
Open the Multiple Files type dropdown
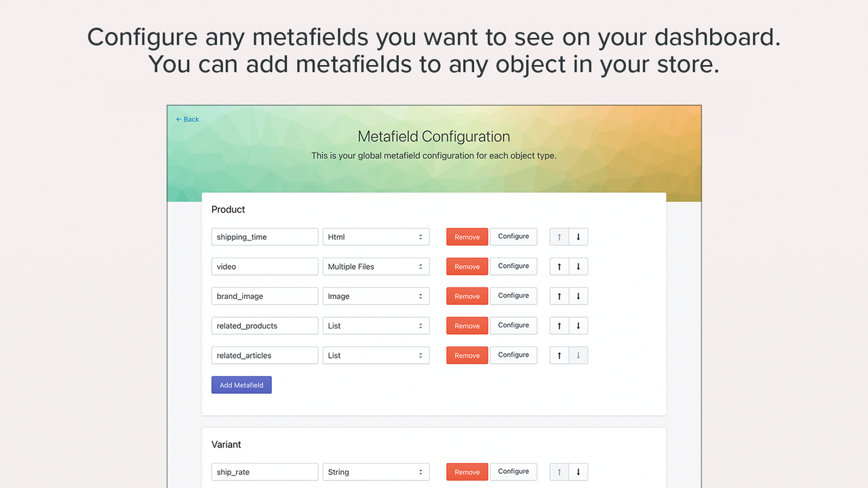pos(376,266)
